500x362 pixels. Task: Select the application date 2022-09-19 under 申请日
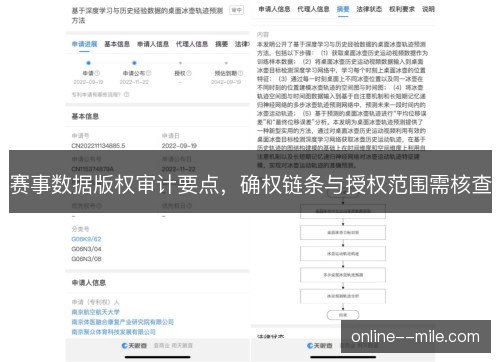click(x=179, y=146)
